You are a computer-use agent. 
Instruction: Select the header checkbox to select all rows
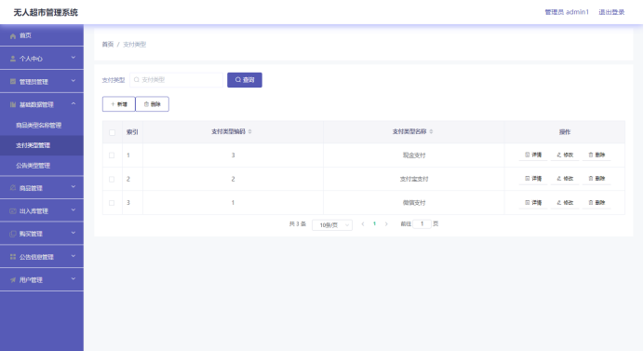(x=112, y=132)
